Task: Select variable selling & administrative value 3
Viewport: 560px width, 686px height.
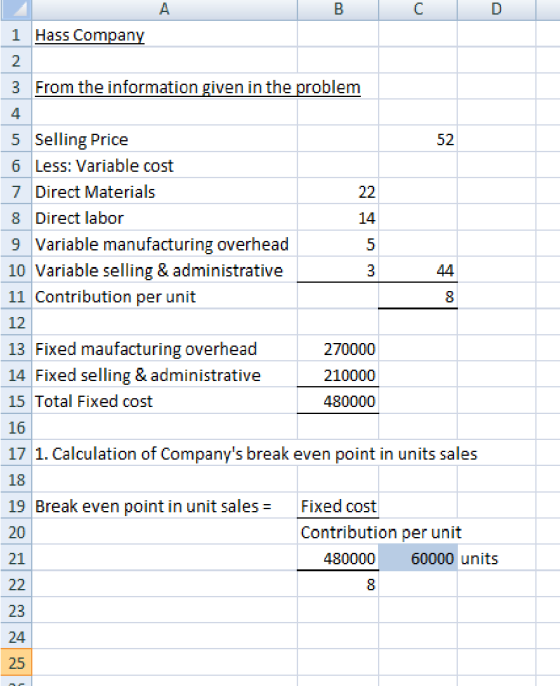Action: click(x=338, y=270)
